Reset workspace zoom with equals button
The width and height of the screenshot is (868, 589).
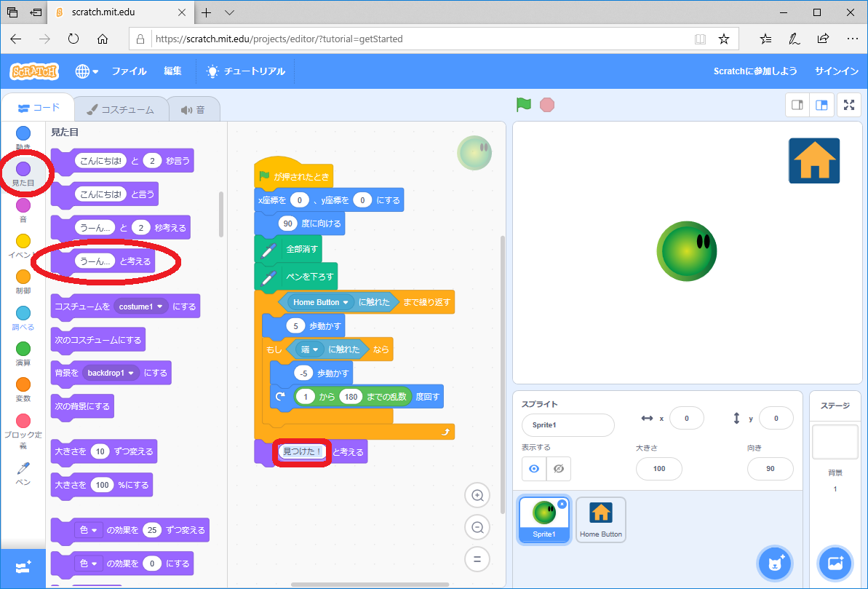coord(477,559)
